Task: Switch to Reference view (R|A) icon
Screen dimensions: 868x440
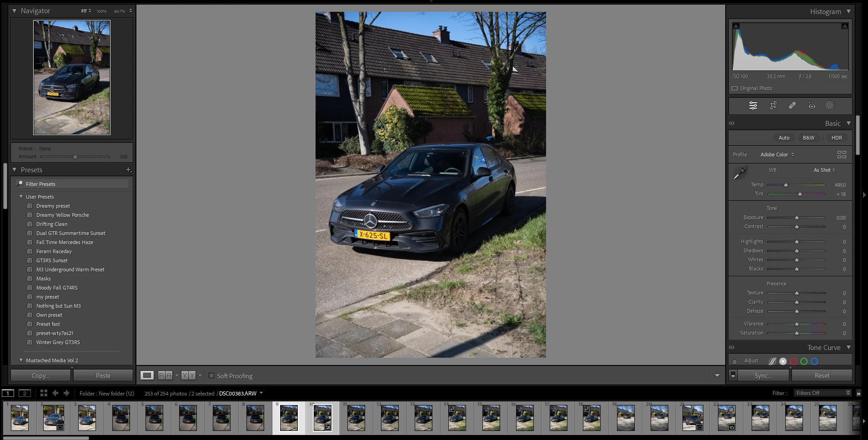Action: click(x=166, y=375)
